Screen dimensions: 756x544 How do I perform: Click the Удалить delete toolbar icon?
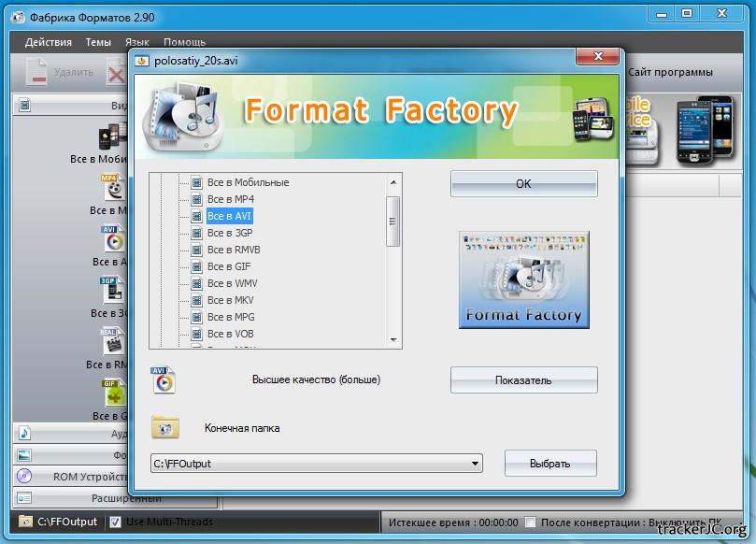coord(36,72)
